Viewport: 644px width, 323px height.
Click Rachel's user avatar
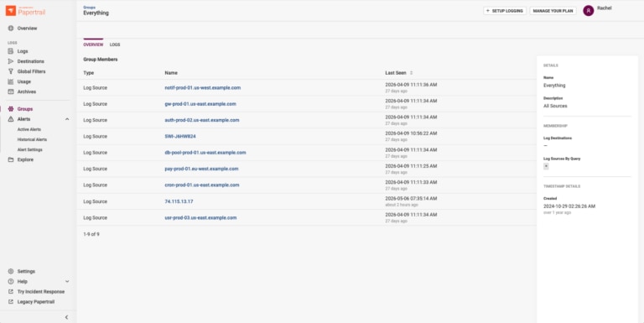coord(588,11)
